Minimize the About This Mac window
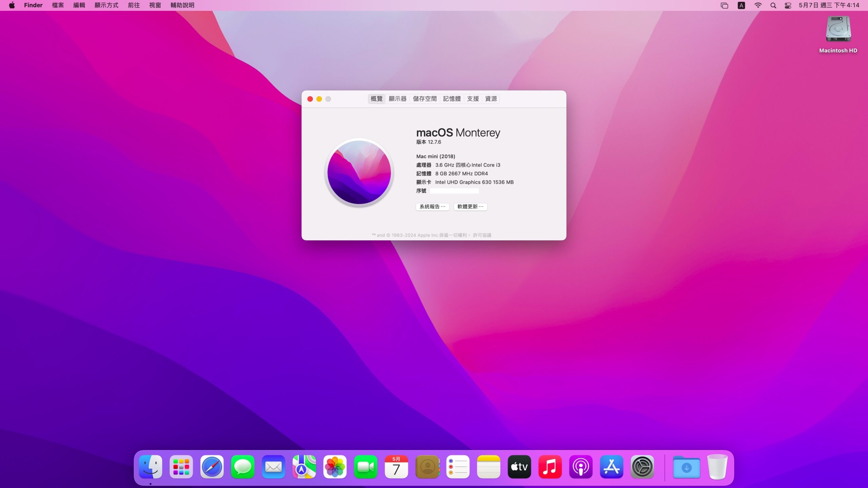This screenshot has height=488, width=868. click(x=319, y=99)
